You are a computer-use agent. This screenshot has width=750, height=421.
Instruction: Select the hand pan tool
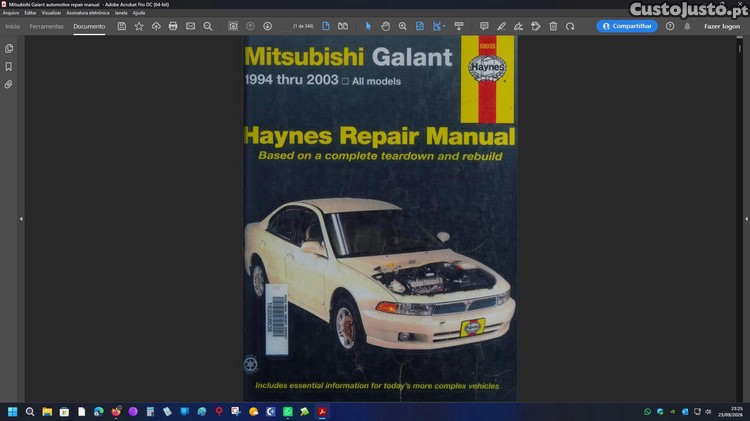click(386, 26)
